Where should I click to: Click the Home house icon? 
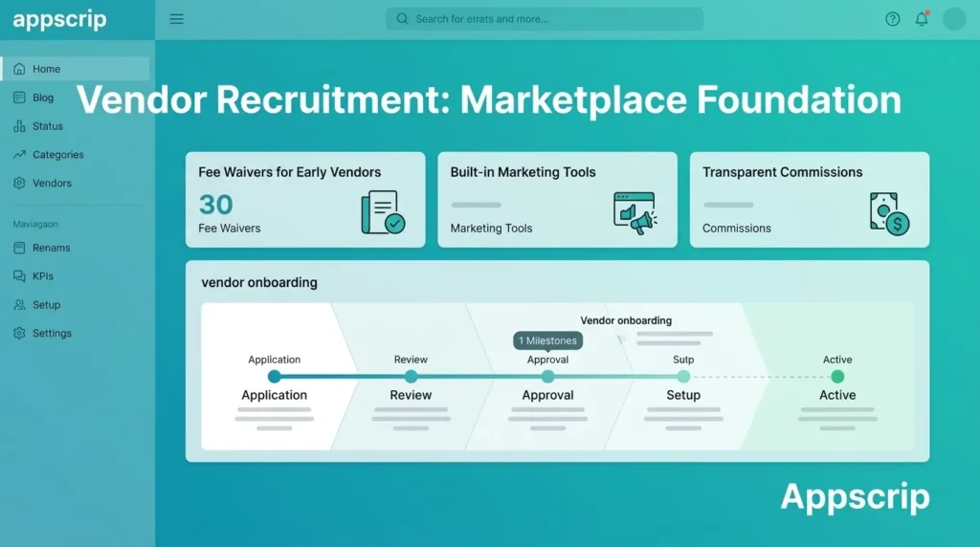tap(19, 69)
